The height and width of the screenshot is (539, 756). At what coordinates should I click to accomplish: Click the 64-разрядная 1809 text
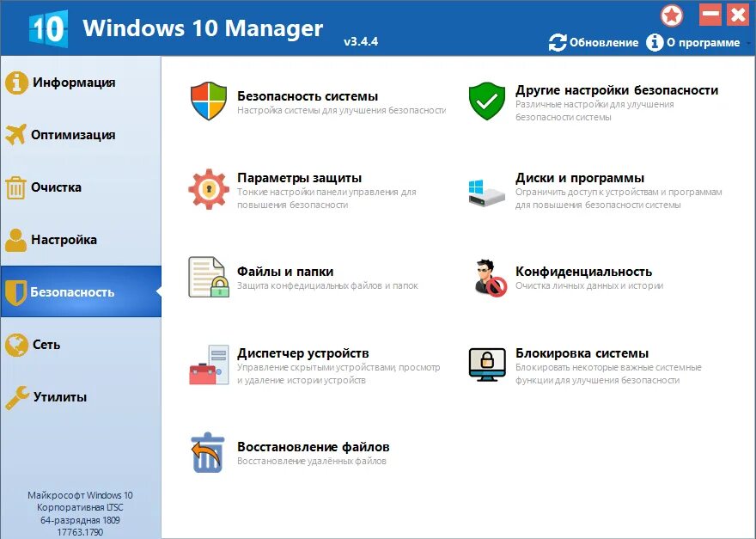click(x=80, y=520)
